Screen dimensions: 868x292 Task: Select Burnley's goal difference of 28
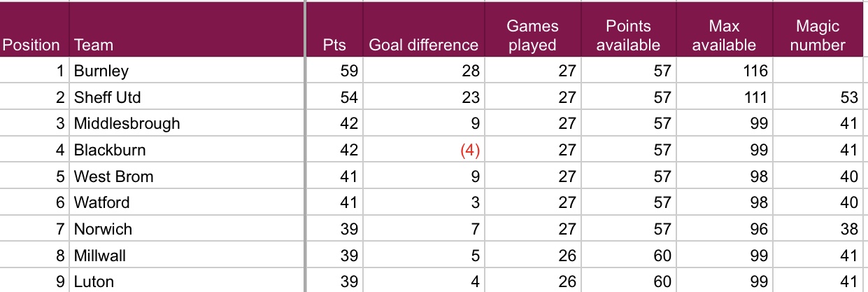(x=471, y=71)
